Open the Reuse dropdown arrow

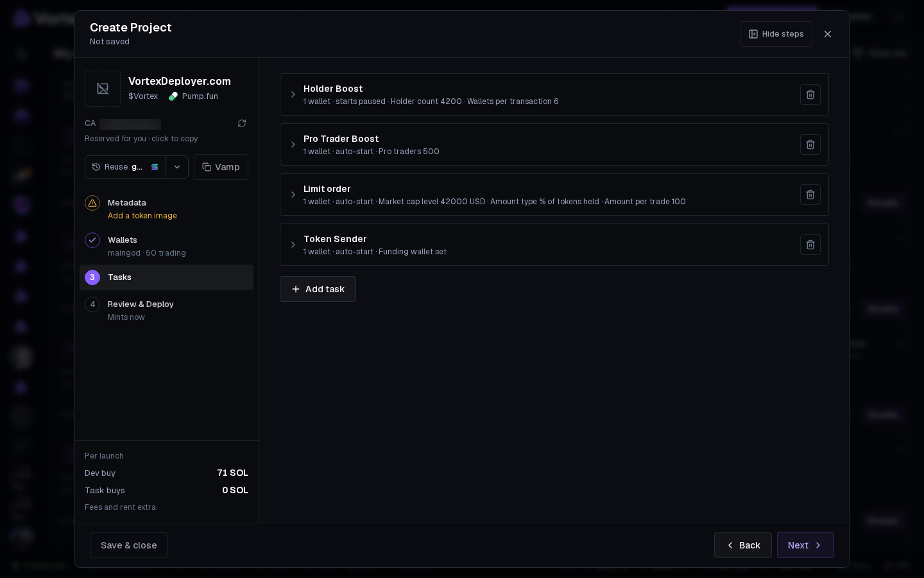(177, 167)
